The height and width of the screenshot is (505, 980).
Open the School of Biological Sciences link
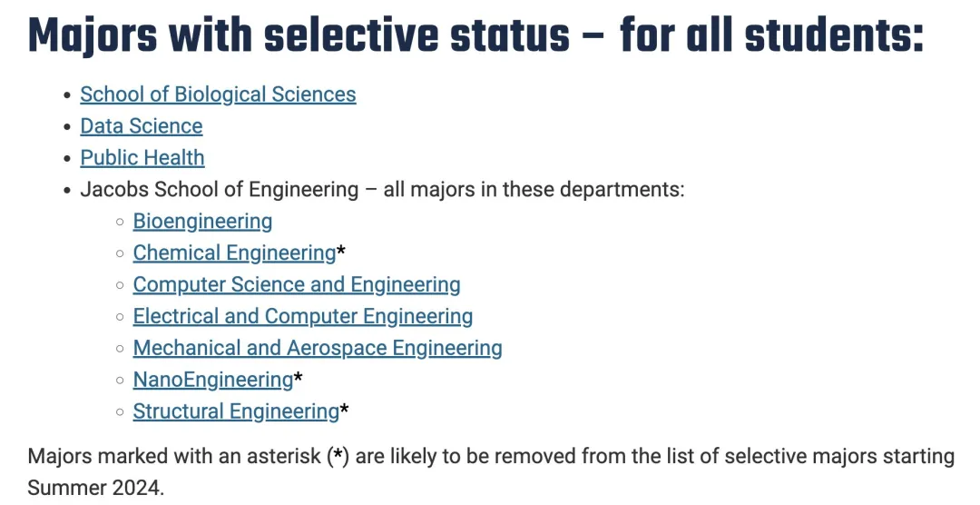(218, 94)
